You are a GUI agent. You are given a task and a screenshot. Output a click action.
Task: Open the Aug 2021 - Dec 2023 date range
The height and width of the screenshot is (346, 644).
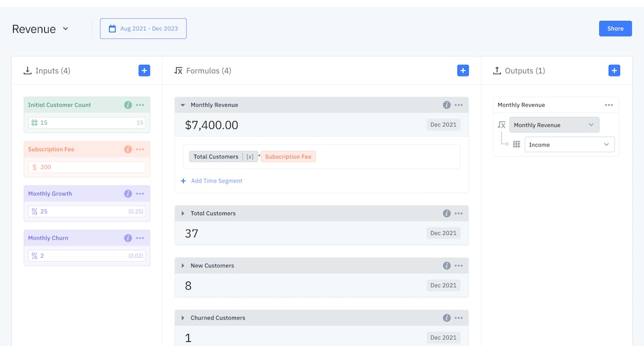click(x=143, y=29)
